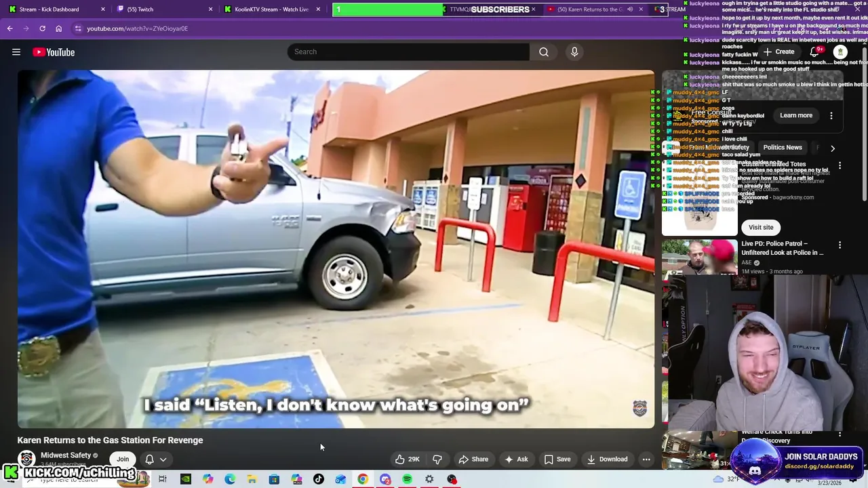Click the video player to pause
This screenshot has width=868, height=488.
click(x=336, y=249)
